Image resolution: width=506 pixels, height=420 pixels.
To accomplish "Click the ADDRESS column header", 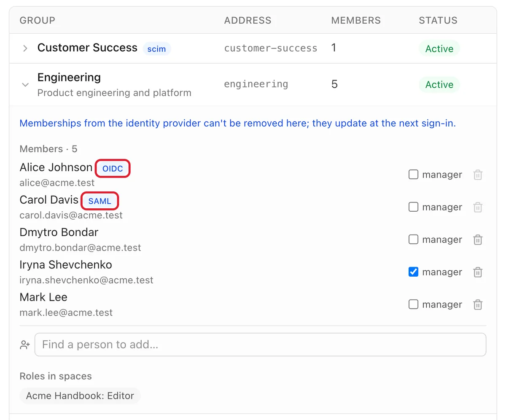I will click(x=248, y=20).
